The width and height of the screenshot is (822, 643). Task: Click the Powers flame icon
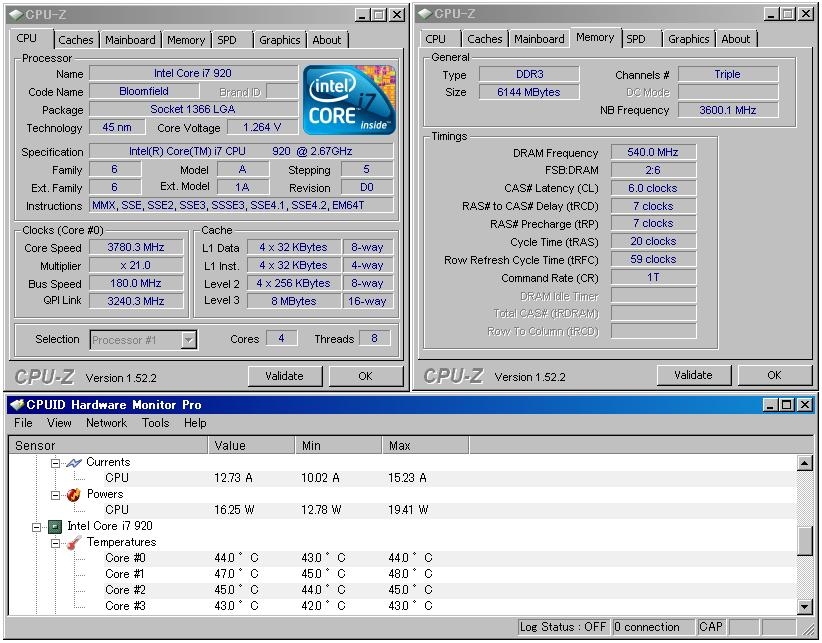(73, 494)
